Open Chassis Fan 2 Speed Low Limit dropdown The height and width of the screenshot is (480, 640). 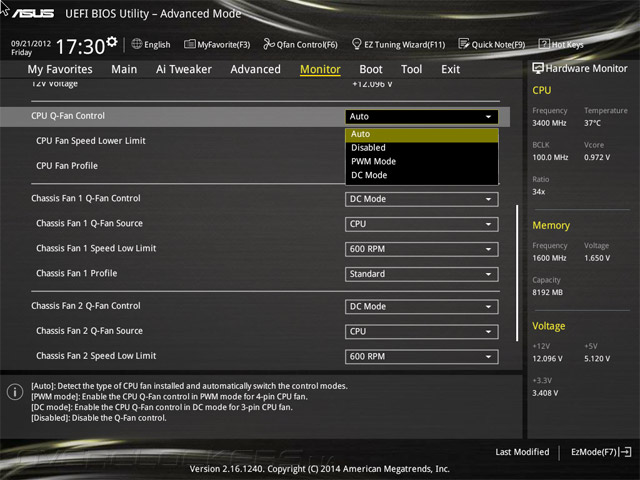[x=422, y=356]
